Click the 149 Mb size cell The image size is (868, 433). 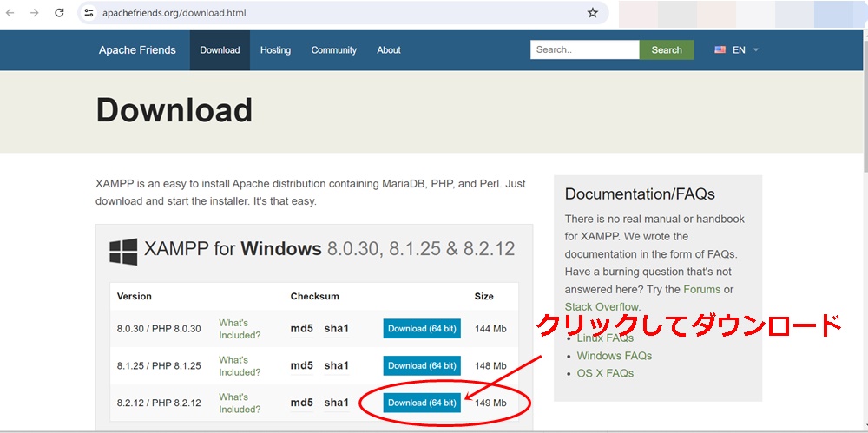tap(490, 403)
